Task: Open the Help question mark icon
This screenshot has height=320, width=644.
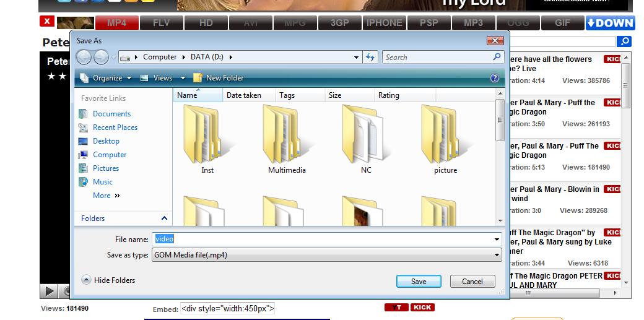Action: point(495,77)
